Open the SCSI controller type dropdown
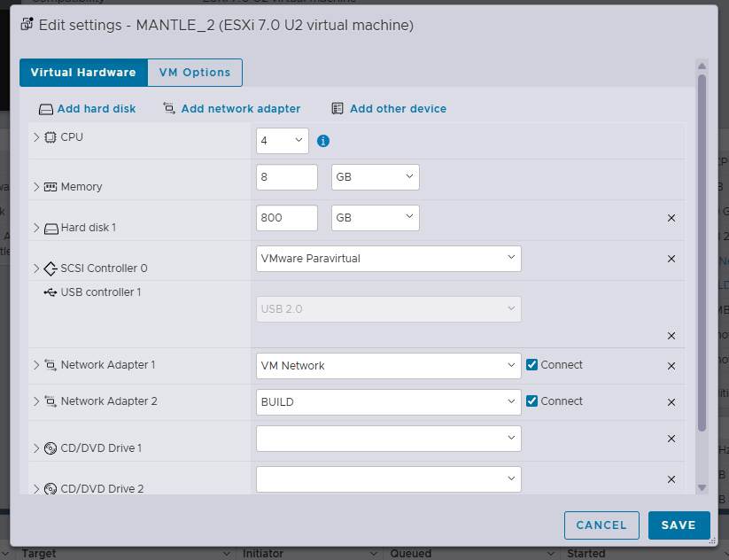The height and width of the screenshot is (560, 729). click(x=389, y=259)
